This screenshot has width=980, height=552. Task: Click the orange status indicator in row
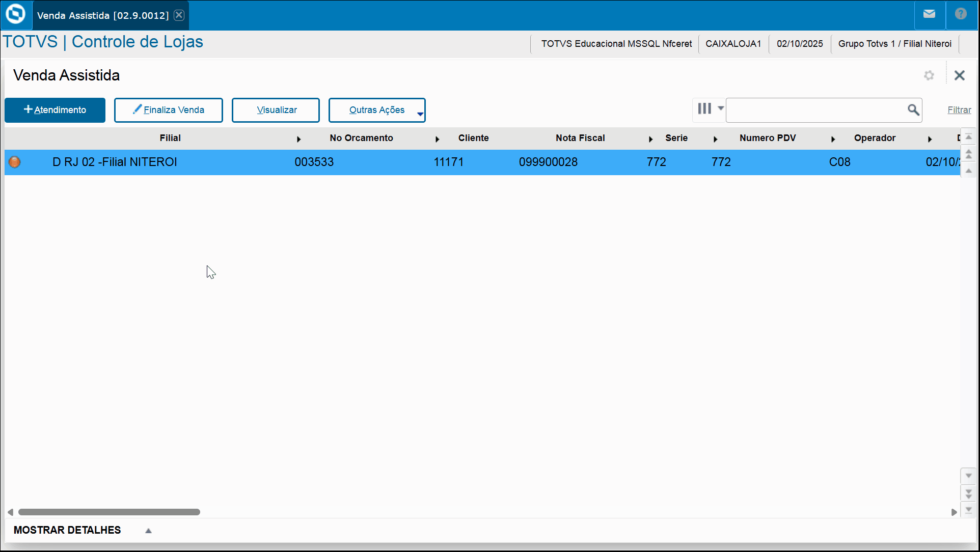point(15,162)
